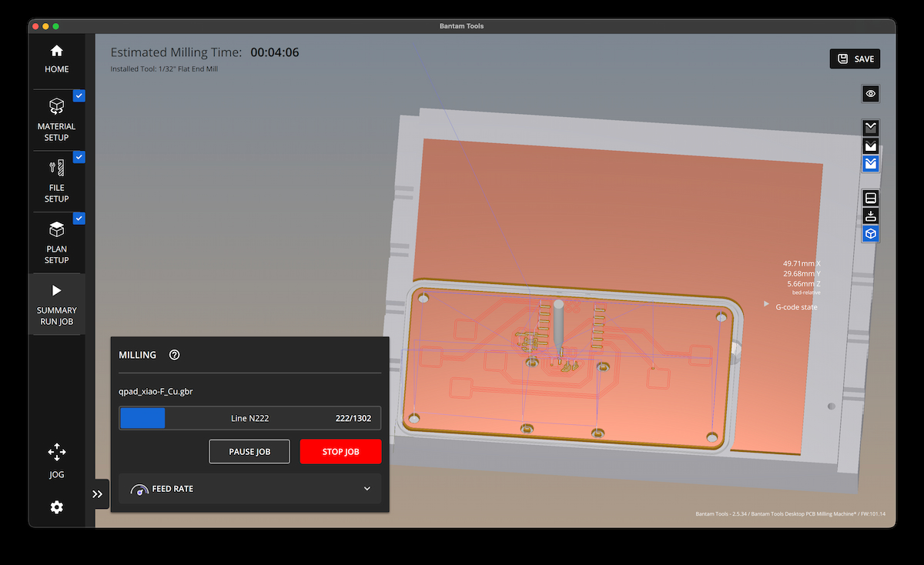Open the JOG controls
Image resolution: width=924 pixels, height=565 pixels.
[x=56, y=460]
